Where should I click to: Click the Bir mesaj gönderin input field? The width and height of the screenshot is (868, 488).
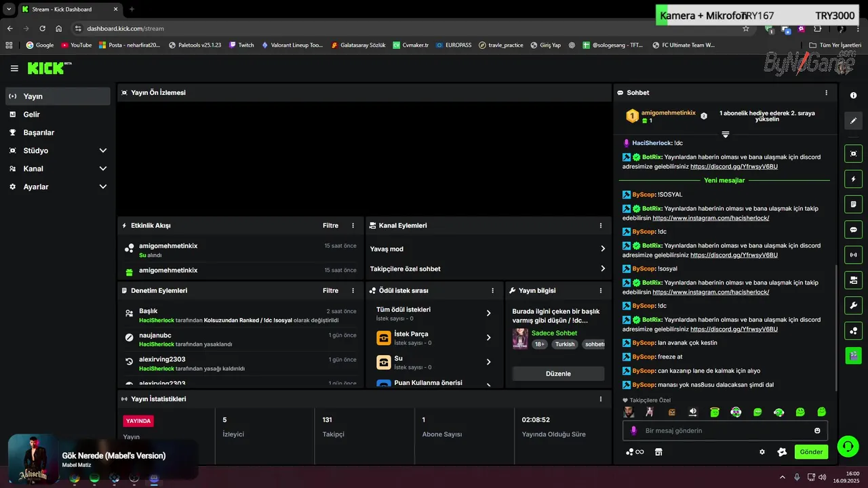(726, 430)
